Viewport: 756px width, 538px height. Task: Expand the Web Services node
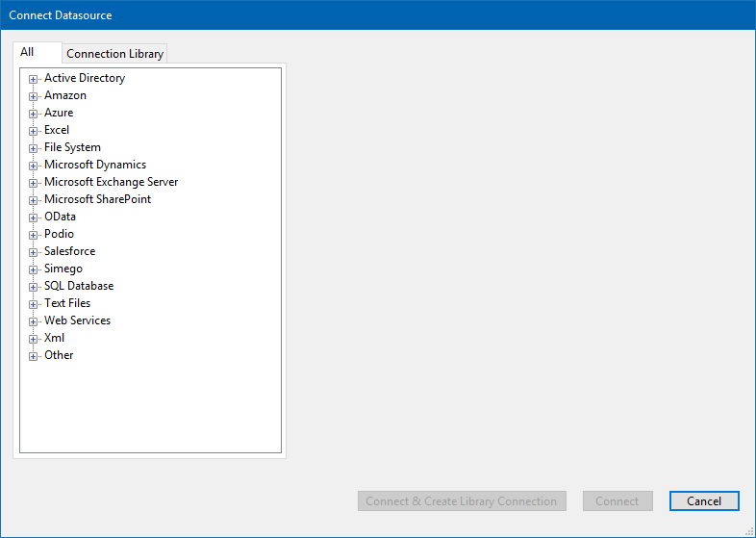coord(33,321)
